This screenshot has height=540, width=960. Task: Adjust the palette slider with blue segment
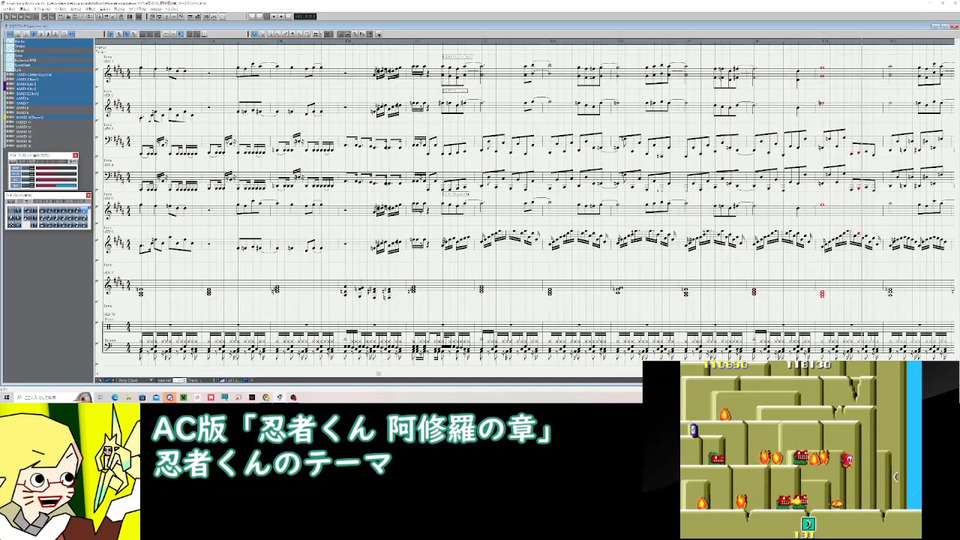[56, 186]
